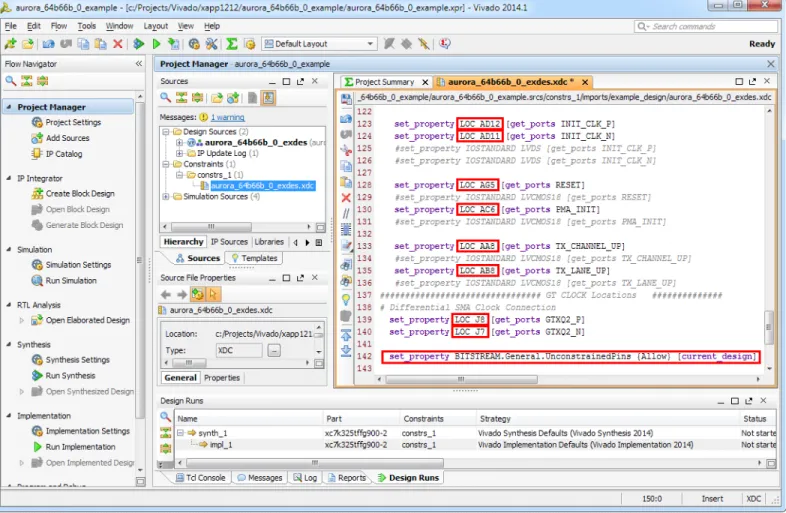Viewport: 786px width, 513px height.
Task: Collapse Design Sources tree node
Action: 165,132
